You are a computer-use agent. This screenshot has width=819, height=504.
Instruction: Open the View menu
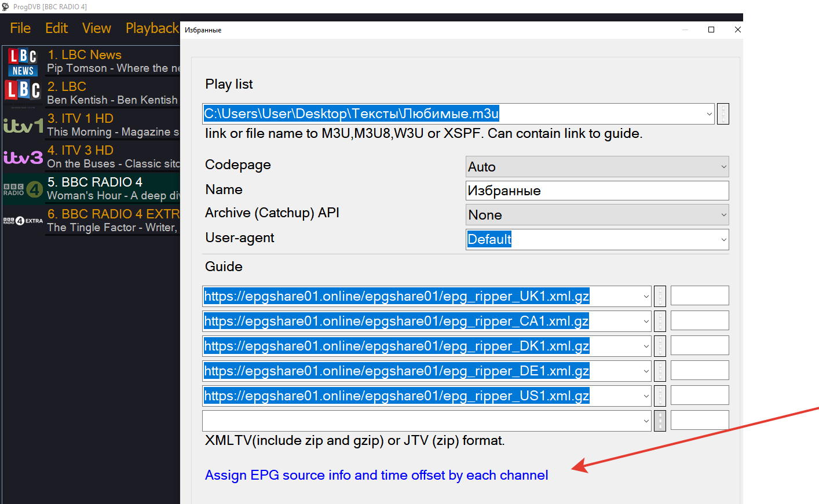coord(96,28)
